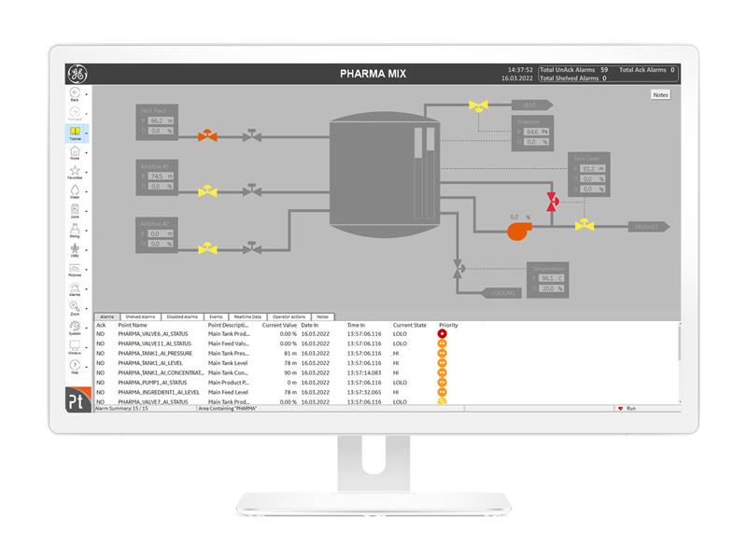Click red priority icon for VALVE6 alarm
This screenshot has width=747, height=560.
(x=442, y=334)
